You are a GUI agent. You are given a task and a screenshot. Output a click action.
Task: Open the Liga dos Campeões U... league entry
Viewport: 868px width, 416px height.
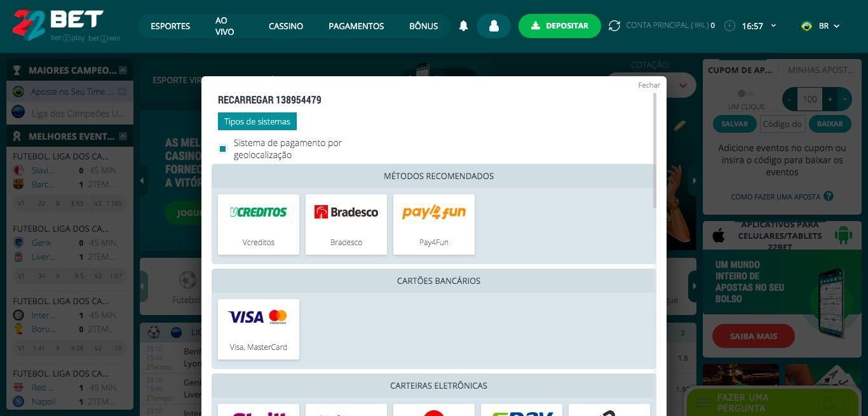[x=70, y=113]
